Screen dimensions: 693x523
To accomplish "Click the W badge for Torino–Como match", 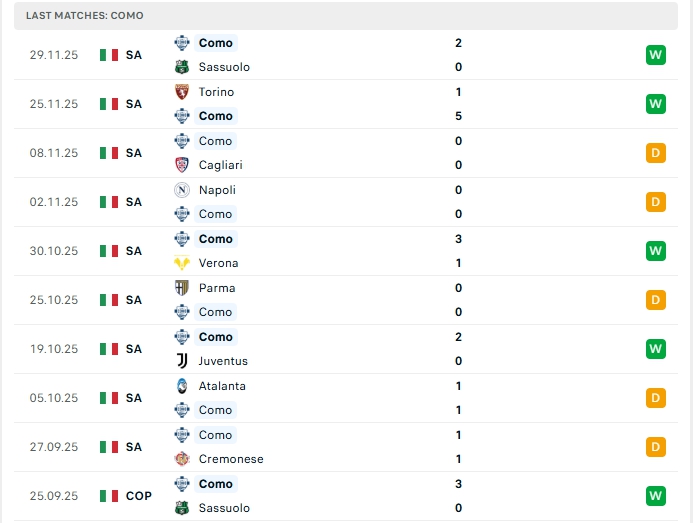I will pyautogui.click(x=655, y=104).
